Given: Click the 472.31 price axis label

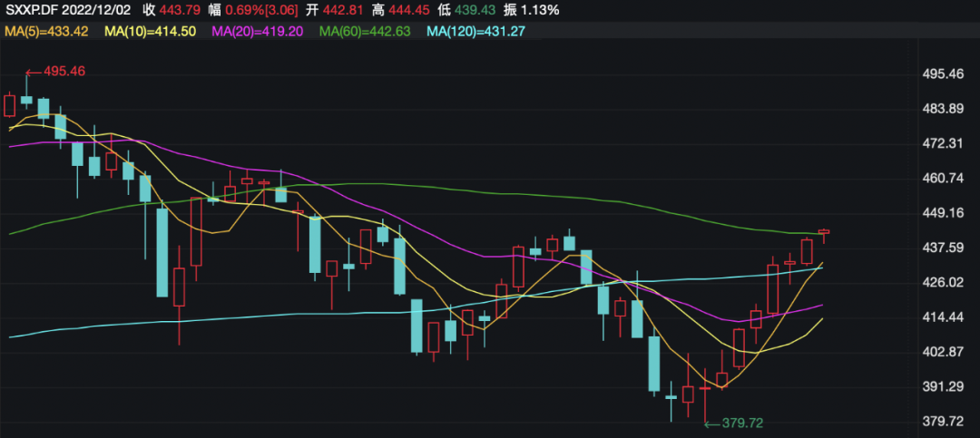Looking at the screenshot, I should tap(943, 143).
